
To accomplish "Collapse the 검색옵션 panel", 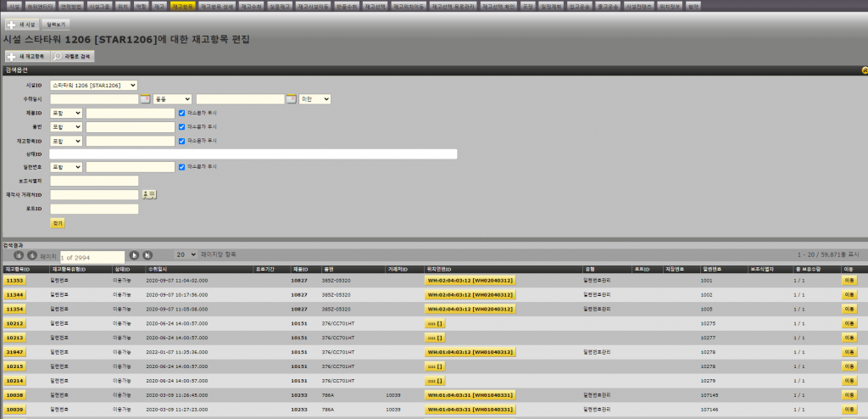I will [x=864, y=71].
